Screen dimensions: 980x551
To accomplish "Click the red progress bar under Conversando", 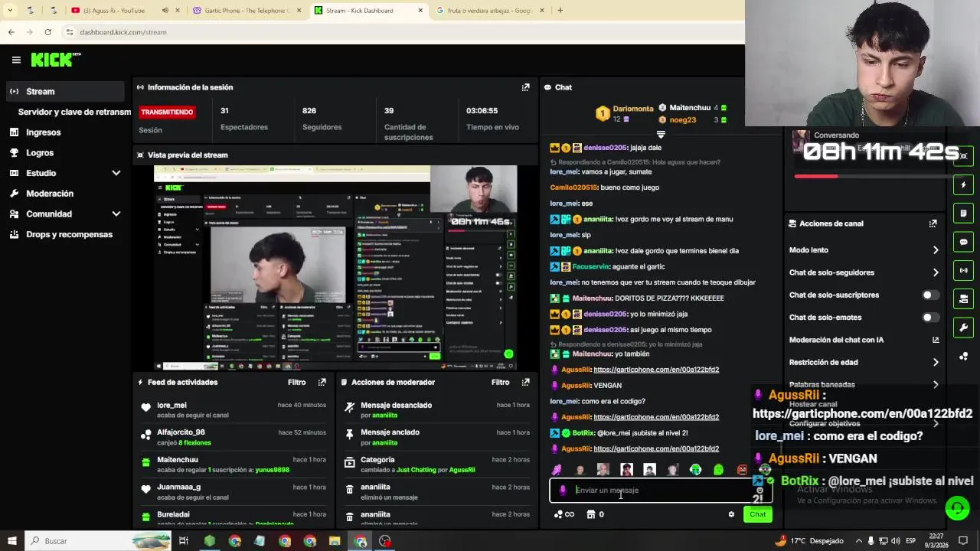I will pos(815,177).
